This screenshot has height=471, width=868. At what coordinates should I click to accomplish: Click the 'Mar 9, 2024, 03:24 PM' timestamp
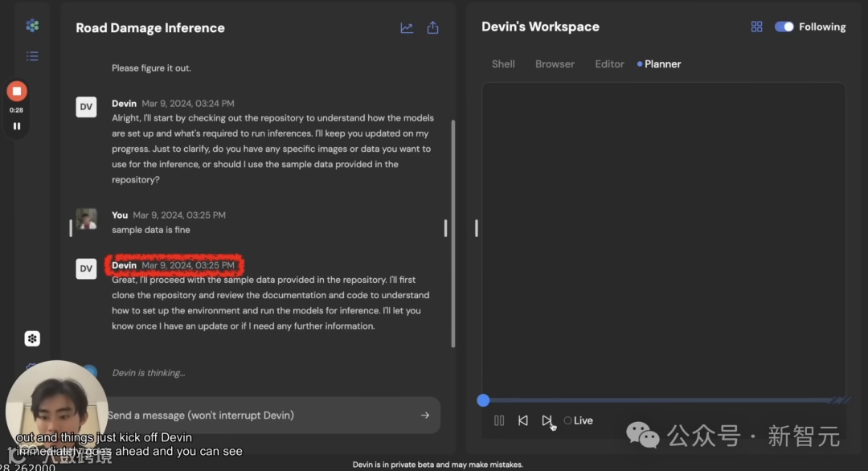(x=187, y=104)
